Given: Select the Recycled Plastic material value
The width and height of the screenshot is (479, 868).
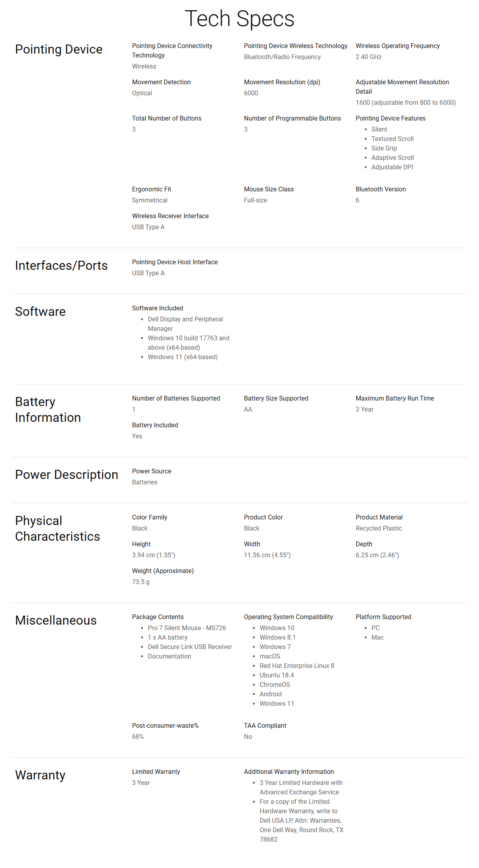Looking at the screenshot, I should point(379,528).
